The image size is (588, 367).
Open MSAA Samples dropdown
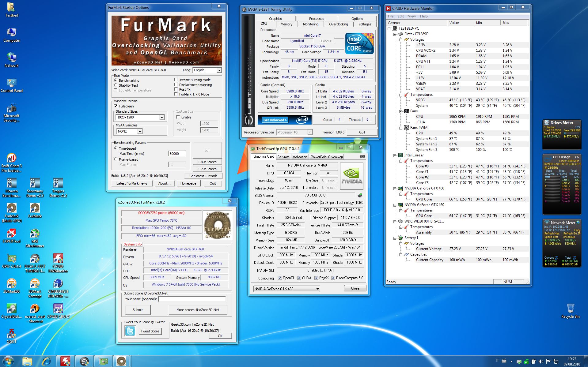[129, 131]
